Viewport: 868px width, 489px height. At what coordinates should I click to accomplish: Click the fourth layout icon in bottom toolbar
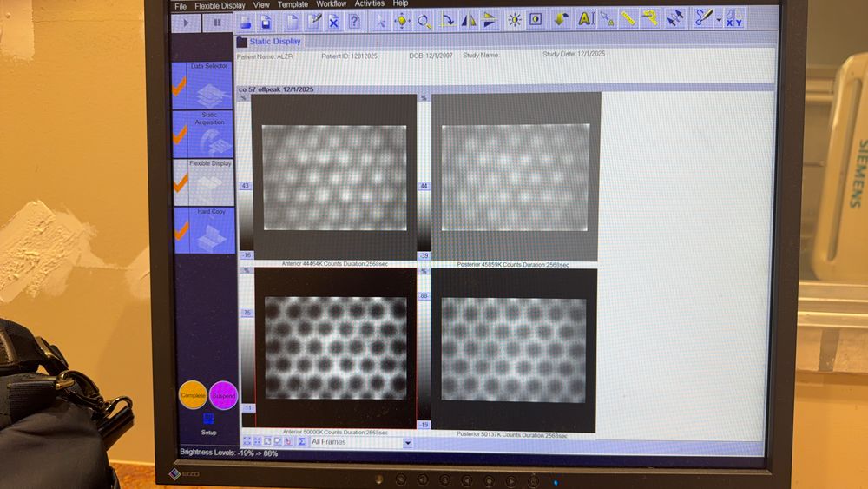pos(278,441)
